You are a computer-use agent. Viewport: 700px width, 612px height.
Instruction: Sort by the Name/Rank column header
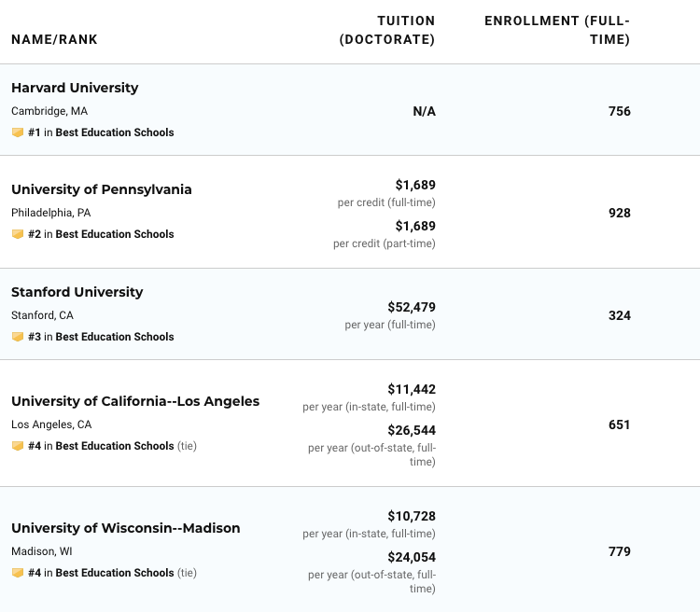[x=54, y=39]
